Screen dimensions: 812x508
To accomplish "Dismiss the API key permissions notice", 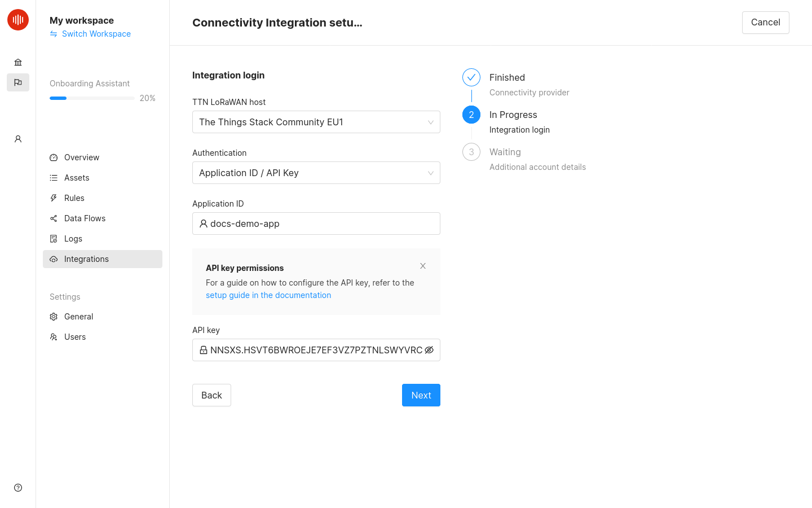I will pyautogui.click(x=422, y=265).
